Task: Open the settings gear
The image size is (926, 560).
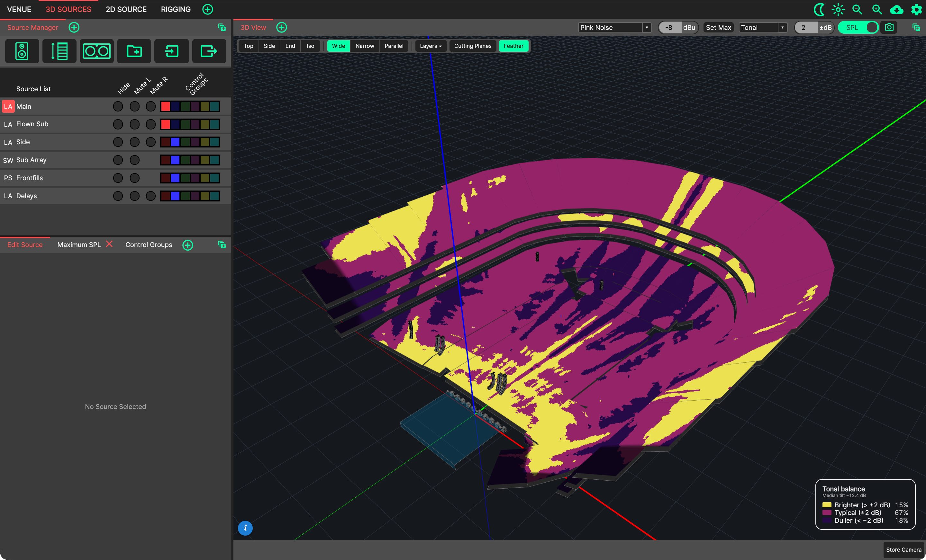Action: tap(916, 9)
